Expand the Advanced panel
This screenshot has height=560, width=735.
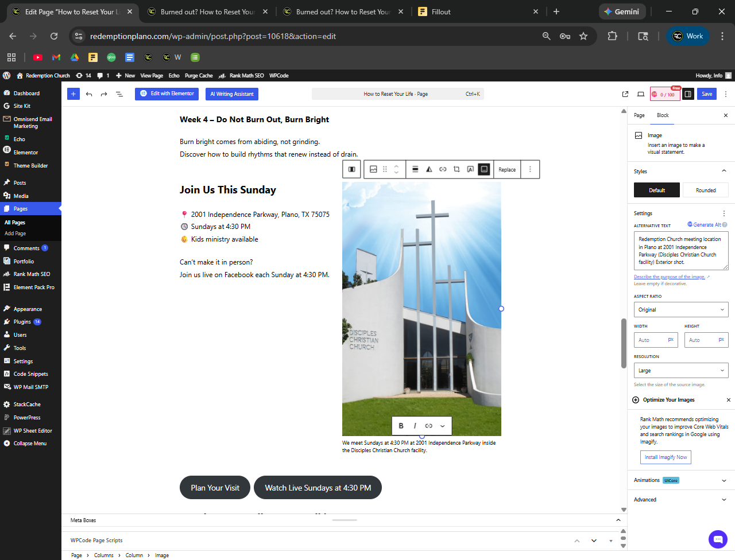click(680, 500)
